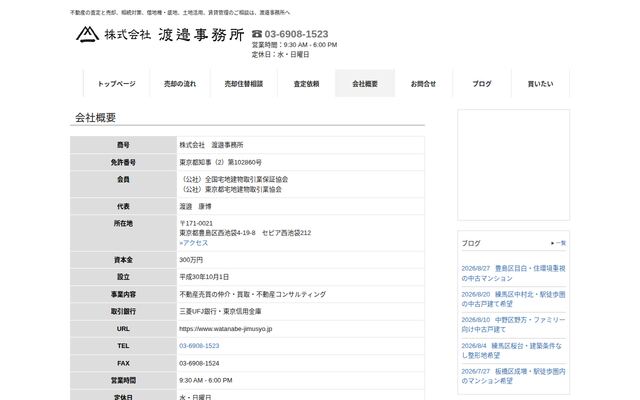Open the トップページ menu item

[116, 84]
